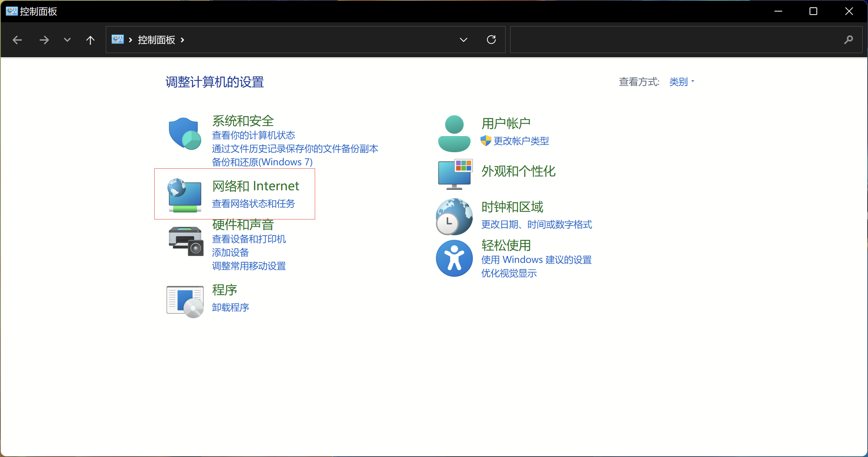868x457 pixels.
Task: Click the System and Security shield icon
Action: click(x=185, y=133)
